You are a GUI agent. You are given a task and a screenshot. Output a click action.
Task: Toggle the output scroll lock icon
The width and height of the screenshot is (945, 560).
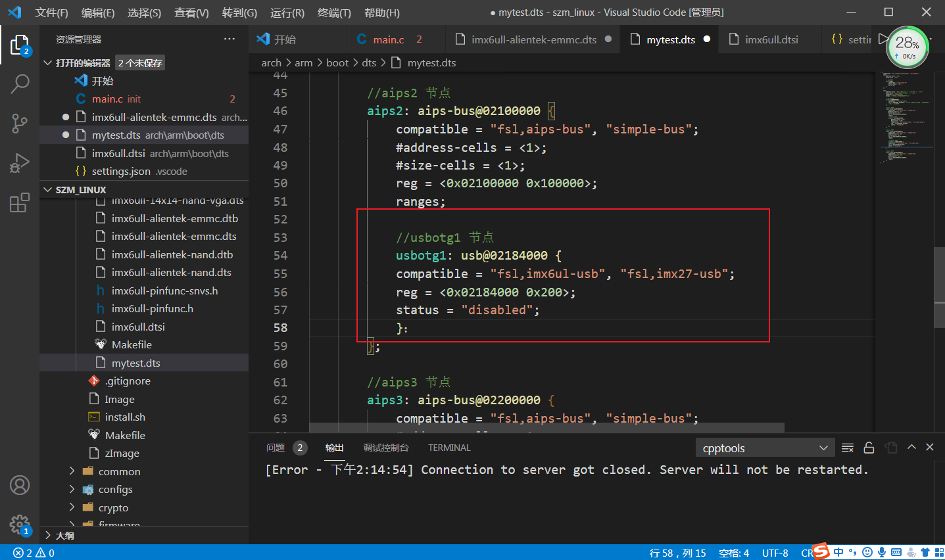point(869,448)
